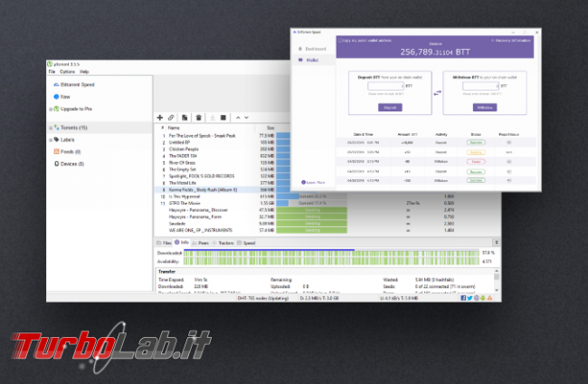The width and height of the screenshot is (588, 384).
Task: Open the Help menu
Action: pos(84,72)
